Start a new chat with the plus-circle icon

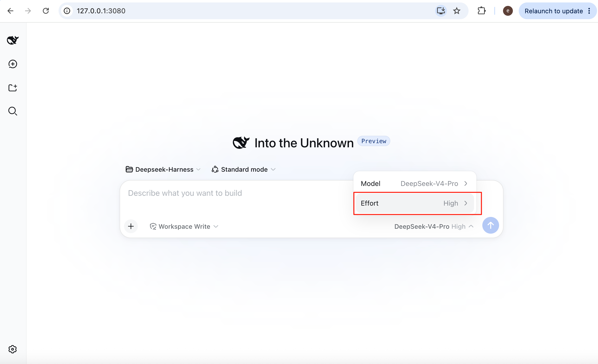click(13, 64)
